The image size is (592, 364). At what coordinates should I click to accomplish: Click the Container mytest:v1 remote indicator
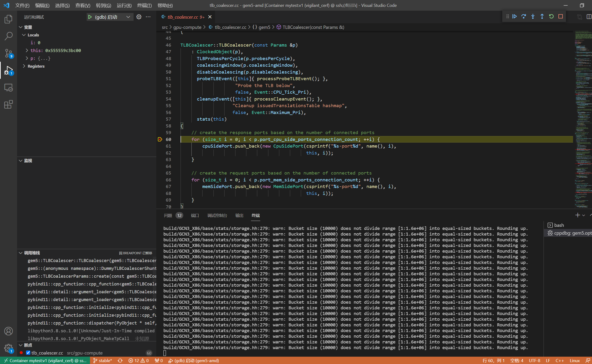[x=45, y=360]
